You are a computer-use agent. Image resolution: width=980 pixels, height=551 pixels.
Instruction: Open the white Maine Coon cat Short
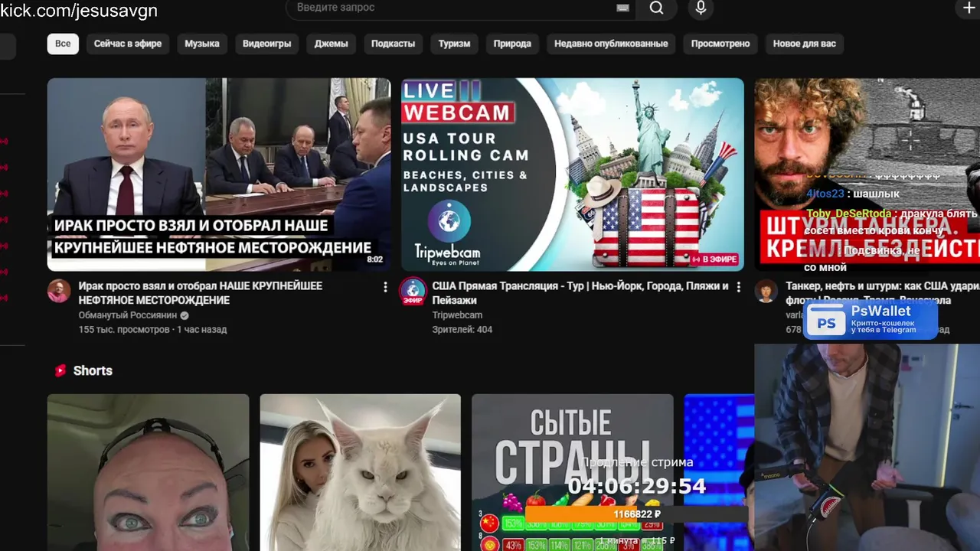click(361, 472)
